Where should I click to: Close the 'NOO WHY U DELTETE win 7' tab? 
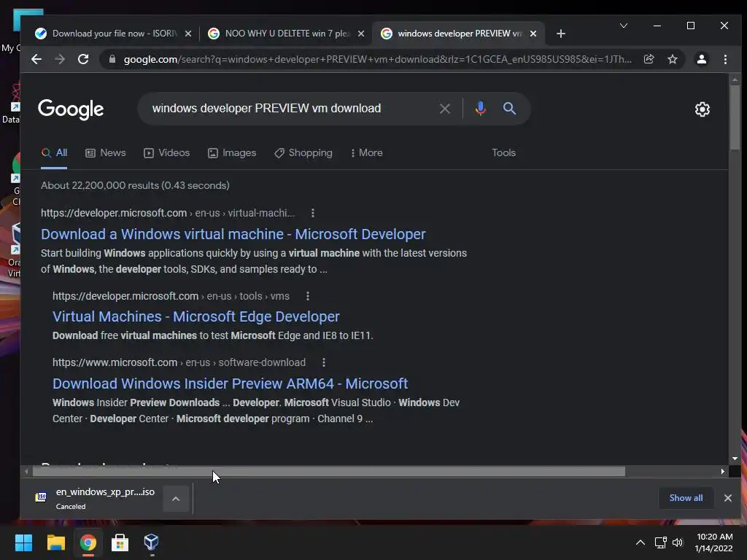pyautogui.click(x=361, y=34)
